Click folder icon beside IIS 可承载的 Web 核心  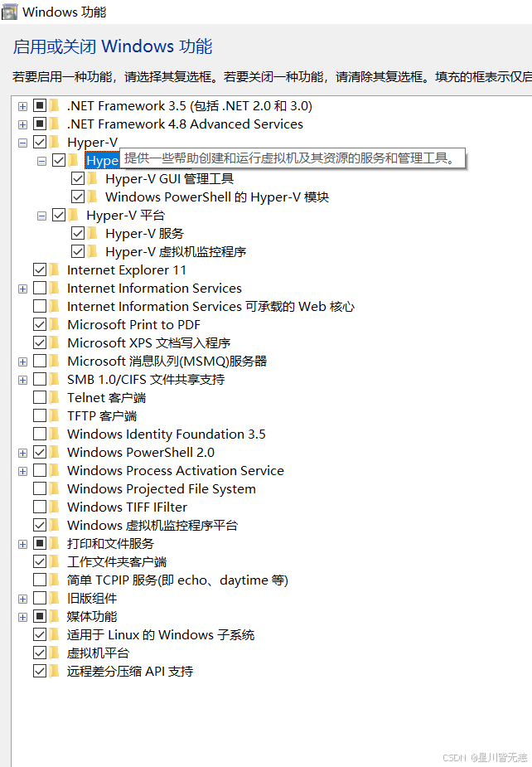[54, 306]
